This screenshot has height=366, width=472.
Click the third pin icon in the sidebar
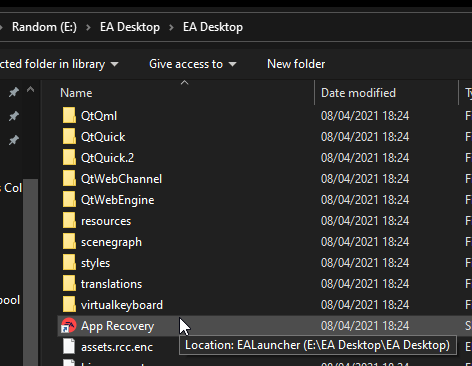[14, 140]
